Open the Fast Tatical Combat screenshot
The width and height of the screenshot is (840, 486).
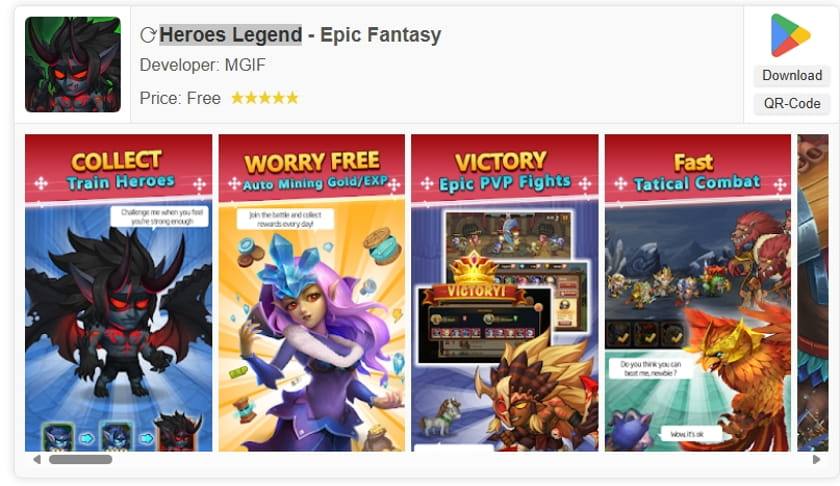tap(698, 293)
